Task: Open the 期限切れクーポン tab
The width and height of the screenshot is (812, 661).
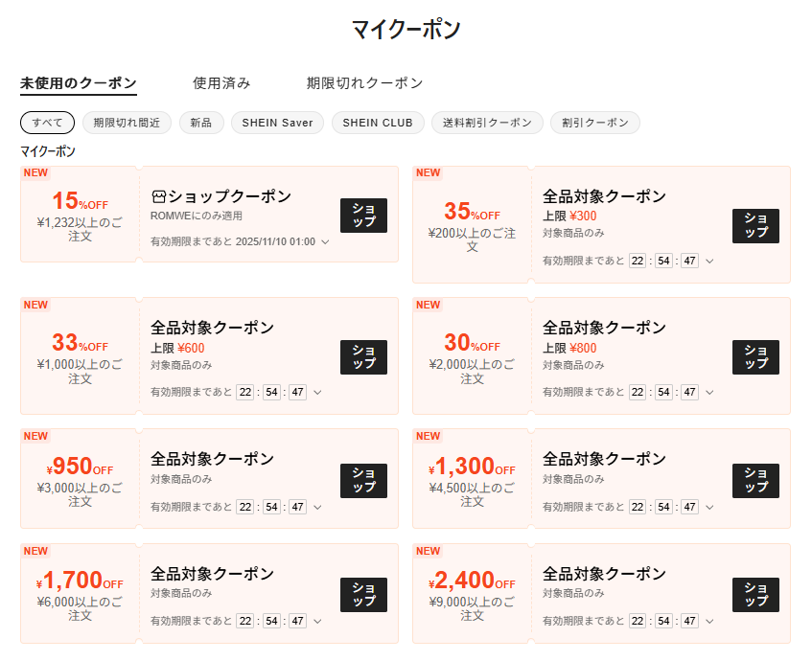Action: 364,83
